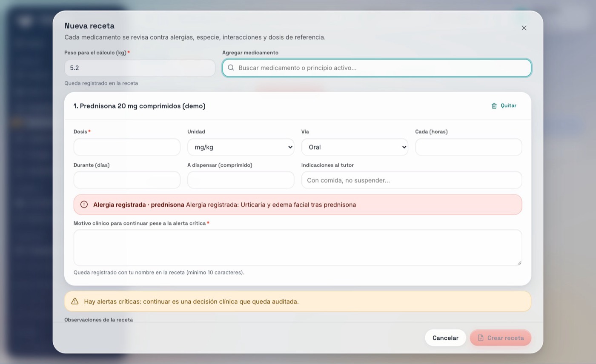The width and height of the screenshot is (596, 364).
Task: Click the trash icon beside Quitar
Action: [494, 106]
